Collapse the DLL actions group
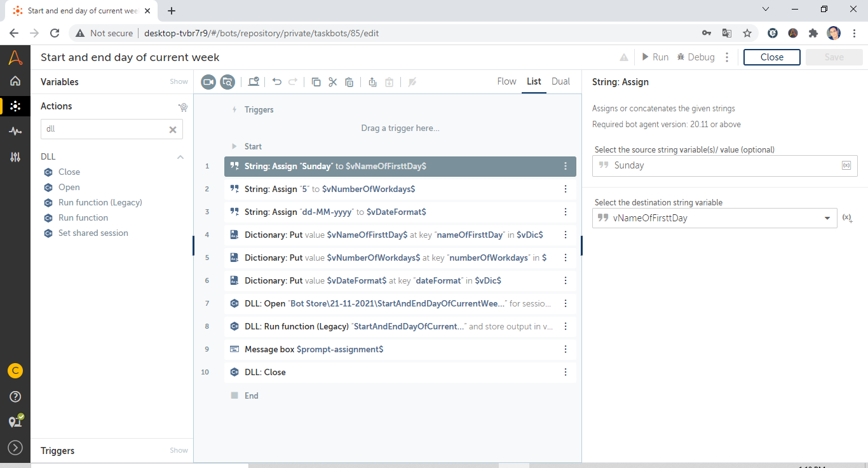 [x=180, y=157]
